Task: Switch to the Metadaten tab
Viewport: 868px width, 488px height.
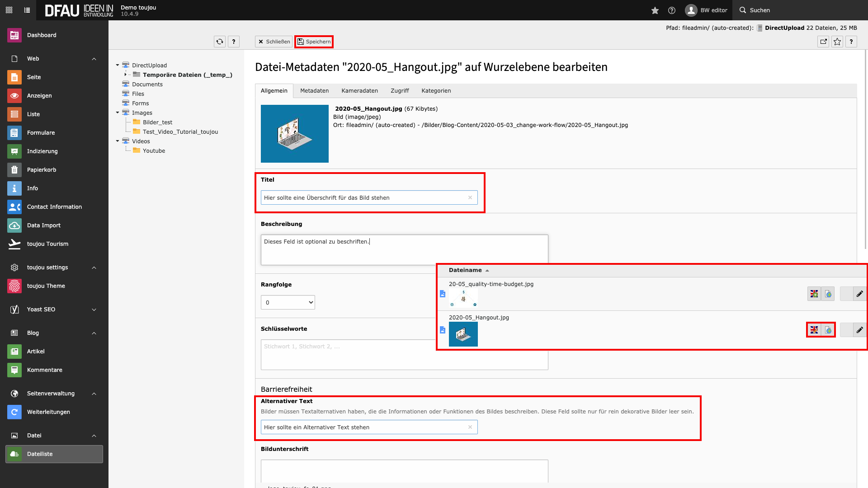Action: tap(314, 91)
